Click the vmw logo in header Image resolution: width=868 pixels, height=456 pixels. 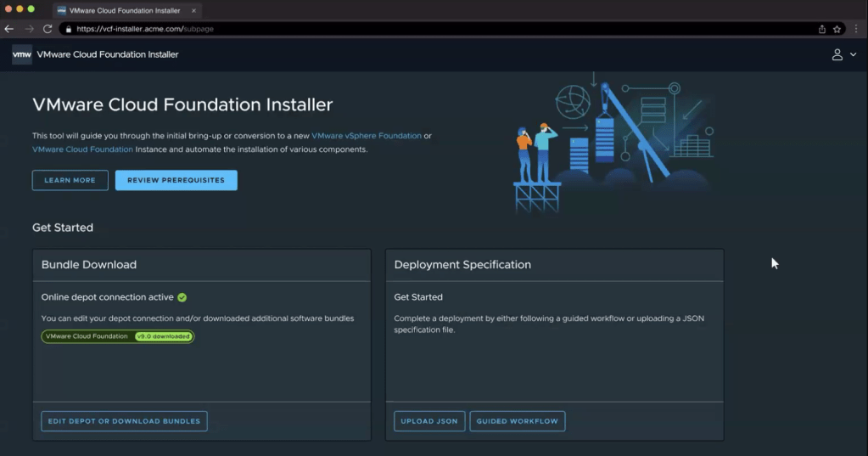pyautogui.click(x=22, y=54)
